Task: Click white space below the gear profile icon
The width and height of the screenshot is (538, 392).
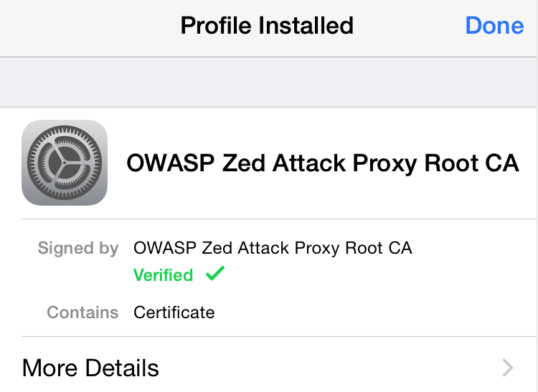Action: click(x=65, y=212)
